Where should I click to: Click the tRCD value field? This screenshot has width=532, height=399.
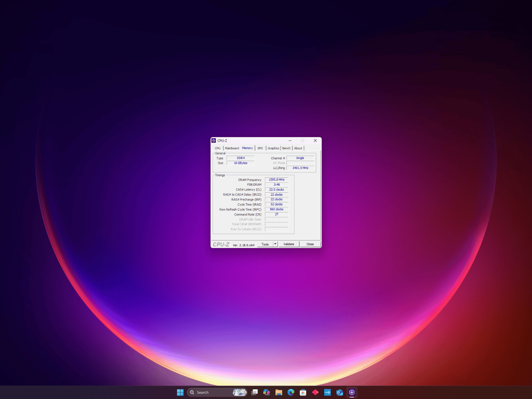pos(277,194)
